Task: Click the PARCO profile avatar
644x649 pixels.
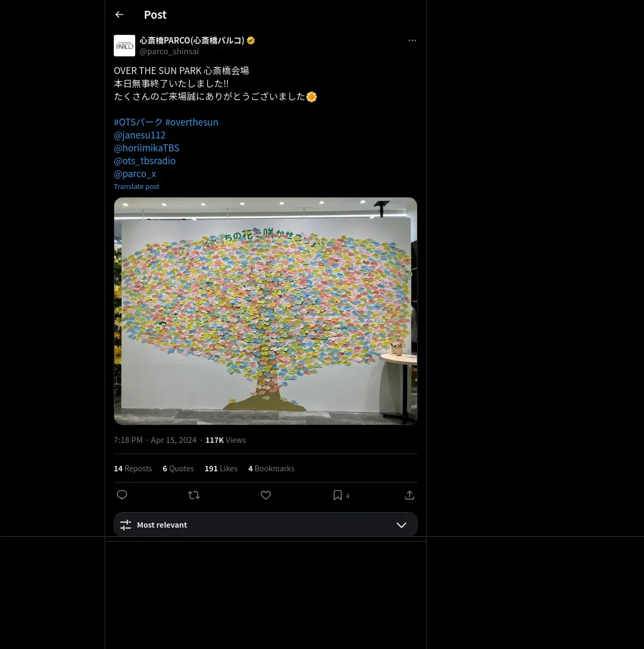Action: (x=125, y=46)
